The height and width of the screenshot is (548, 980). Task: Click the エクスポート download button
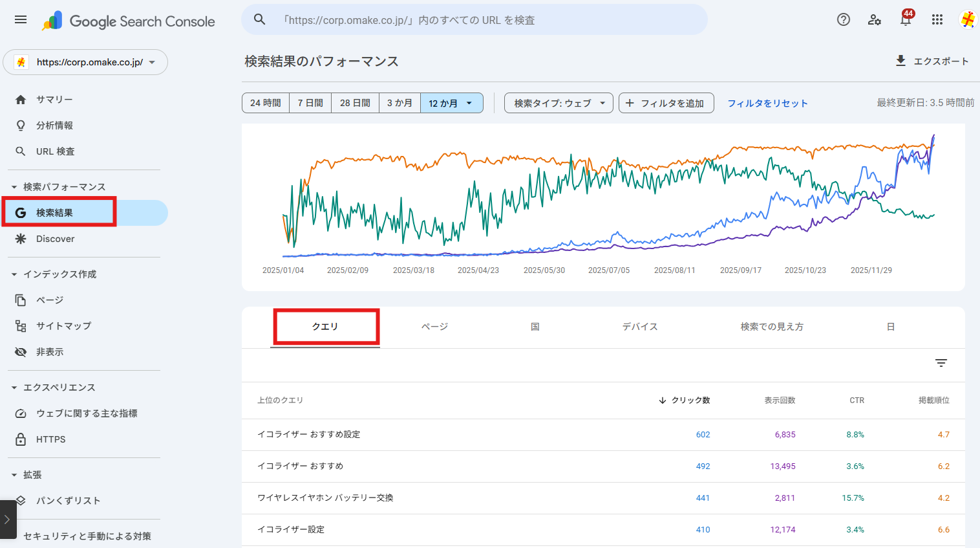click(x=932, y=61)
